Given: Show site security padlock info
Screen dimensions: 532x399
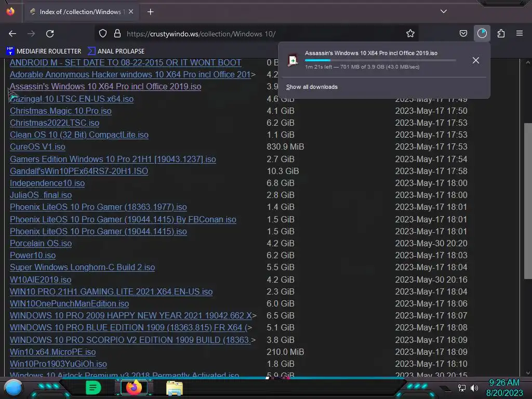Looking at the screenshot, I should tap(117, 34).
